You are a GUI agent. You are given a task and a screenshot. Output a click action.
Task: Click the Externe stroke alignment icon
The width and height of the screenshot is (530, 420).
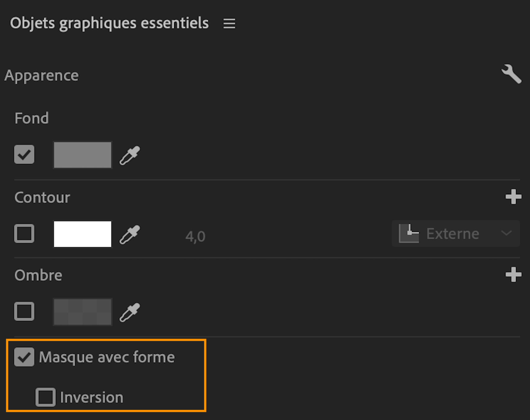409,233
